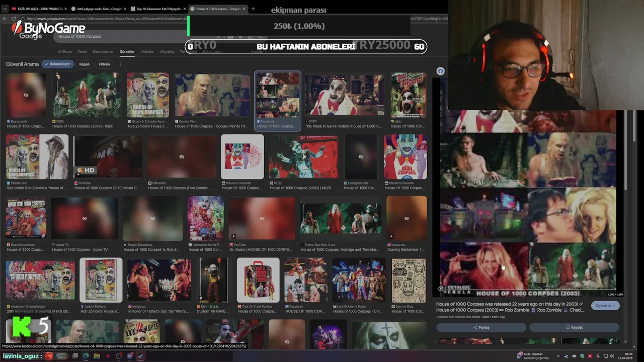Close the 'Top 10: Sinemanın Katil Palyaçoları' tab
Screen dimensions: 644x362
tap(185, 9)
